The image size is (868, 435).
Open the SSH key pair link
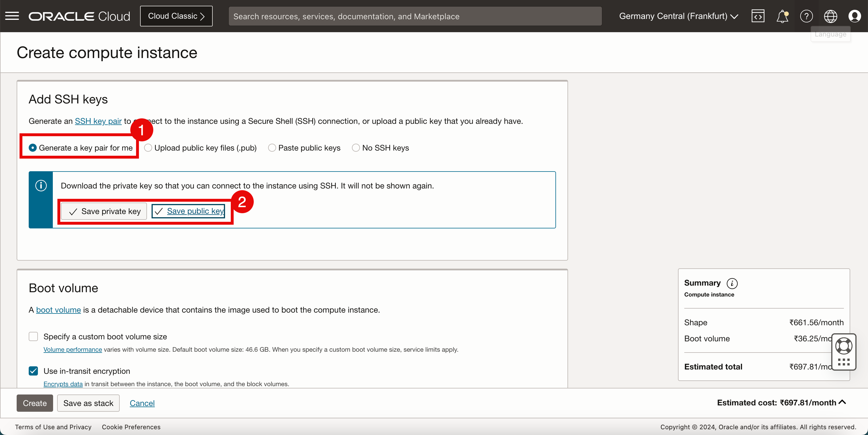pyautogui.click(x=98, y=121)
